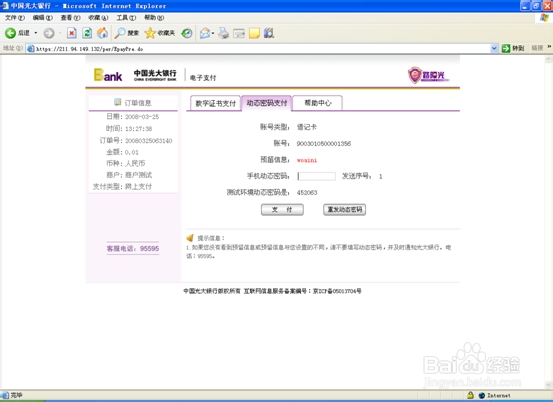Stop page loading with red X icon

click(x=72, y=33)
